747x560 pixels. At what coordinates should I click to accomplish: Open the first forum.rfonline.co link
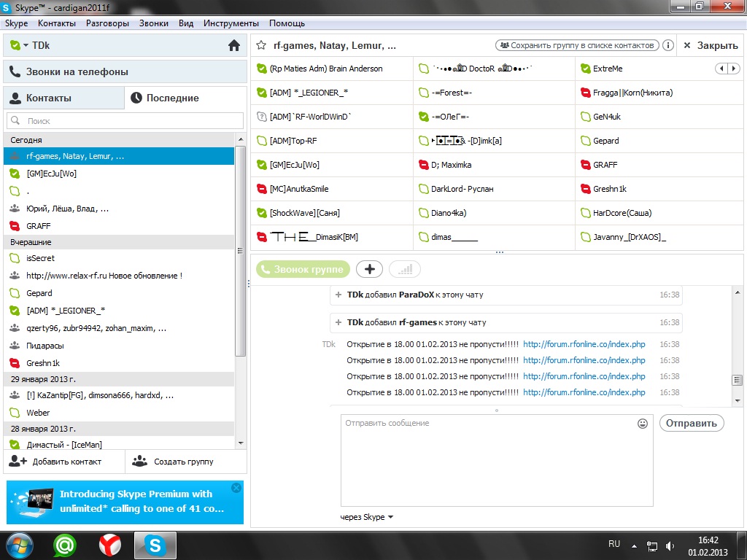click(584, 344)
